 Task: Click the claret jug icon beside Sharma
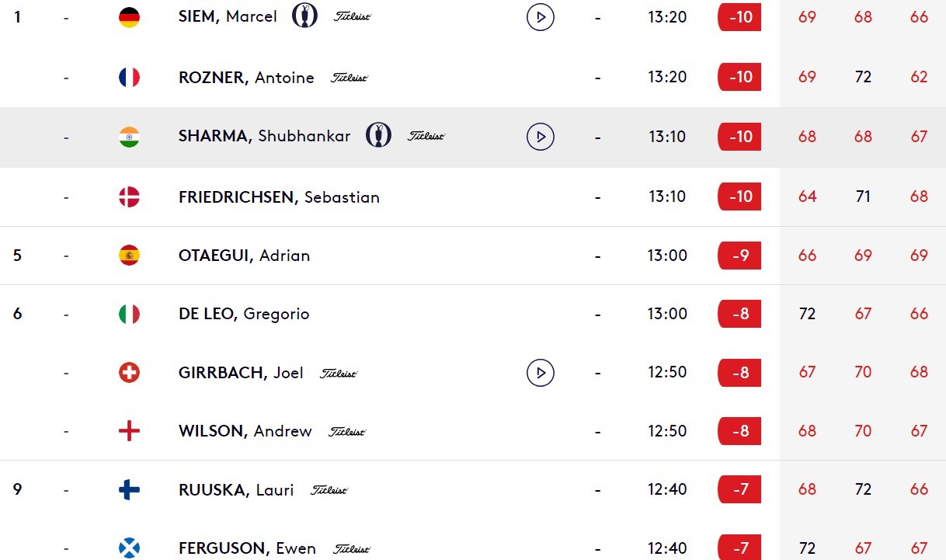[378, 135]
